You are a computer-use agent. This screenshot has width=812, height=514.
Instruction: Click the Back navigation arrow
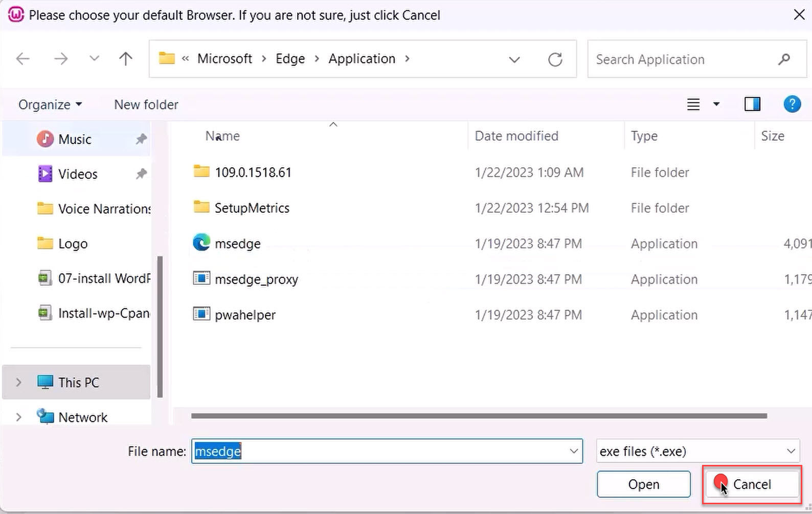click(23, 59)
